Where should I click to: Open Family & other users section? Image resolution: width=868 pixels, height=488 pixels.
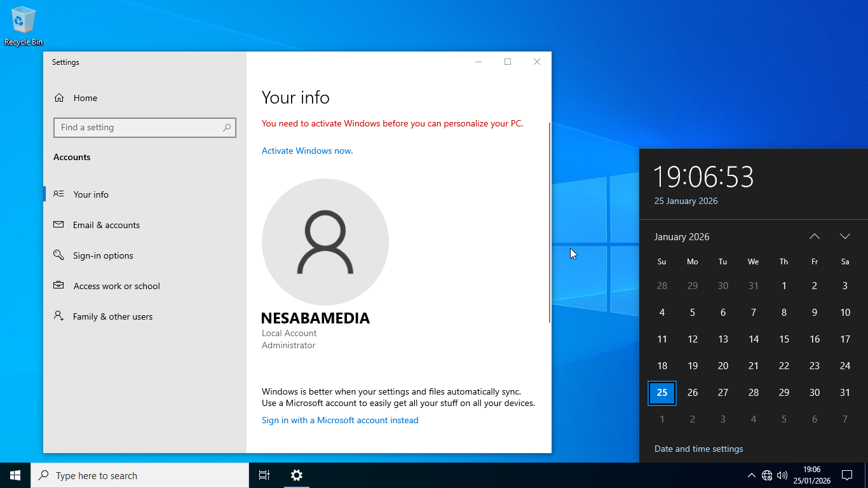coord(112,316)
